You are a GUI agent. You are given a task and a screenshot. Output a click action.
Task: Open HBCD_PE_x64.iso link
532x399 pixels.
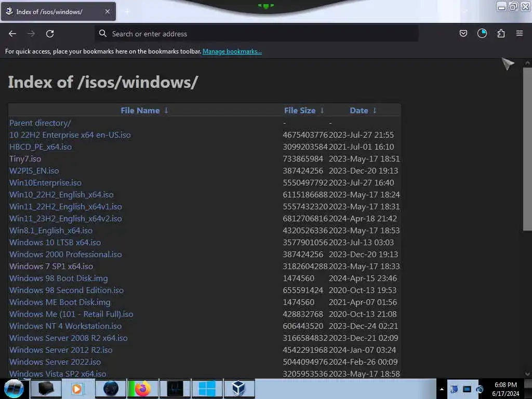pyautogui.click(x=41, y=147)
